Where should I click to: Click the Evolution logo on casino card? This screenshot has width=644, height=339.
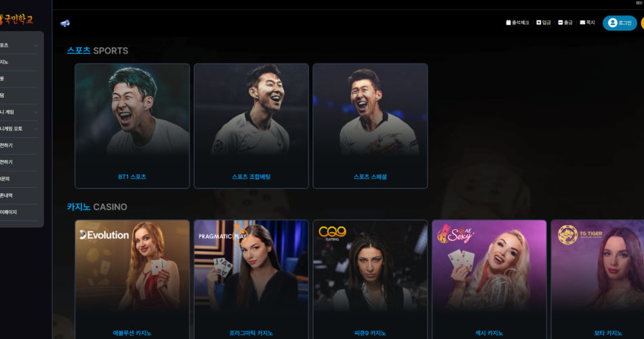104,235
